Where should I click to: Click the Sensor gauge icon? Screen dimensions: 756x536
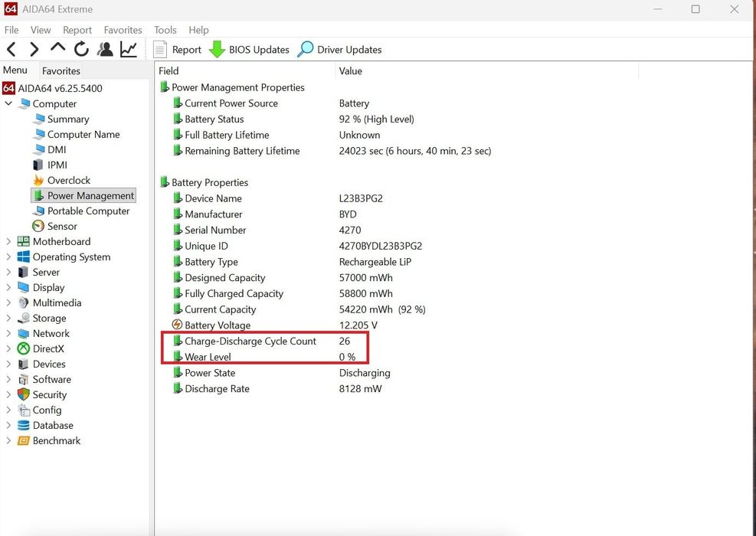pyautogui.click(x=38, y=226)
